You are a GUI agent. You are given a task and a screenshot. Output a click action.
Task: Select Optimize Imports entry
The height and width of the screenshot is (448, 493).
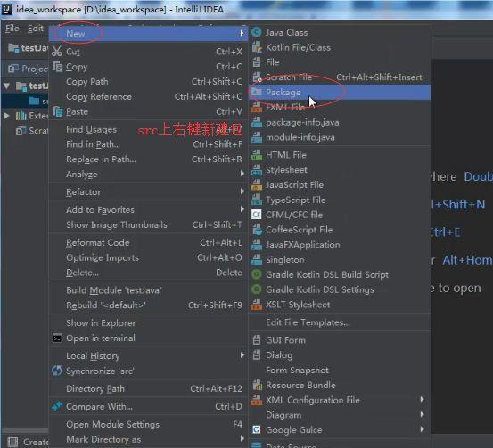148,257
